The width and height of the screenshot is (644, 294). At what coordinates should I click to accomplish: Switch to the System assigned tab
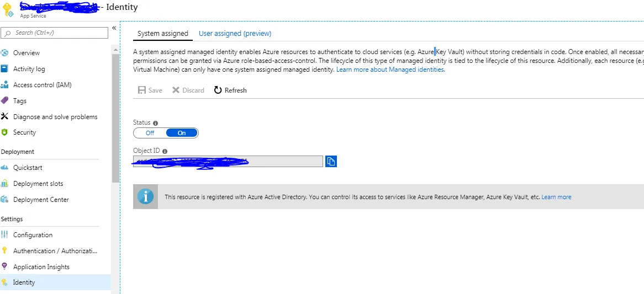pos(162,34)
